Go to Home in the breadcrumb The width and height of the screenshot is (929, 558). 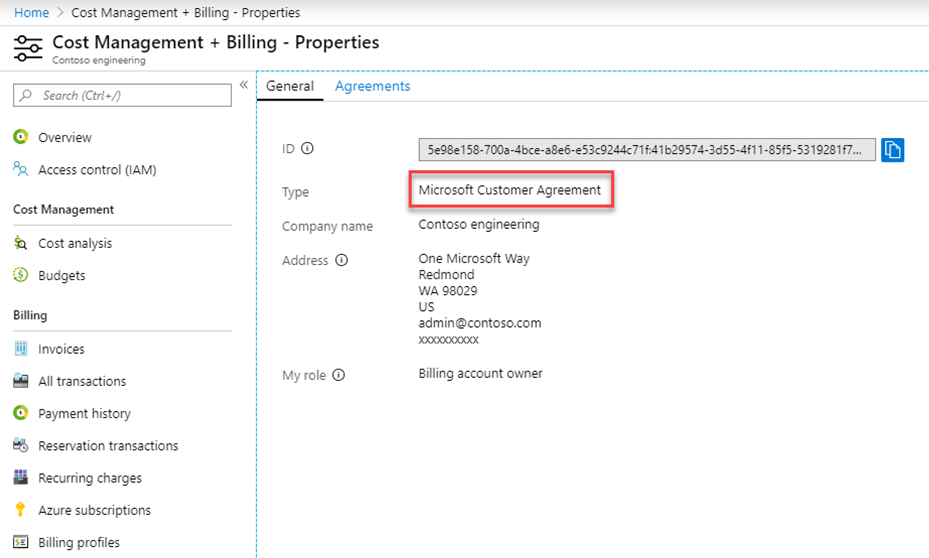[x=31, y=13]
